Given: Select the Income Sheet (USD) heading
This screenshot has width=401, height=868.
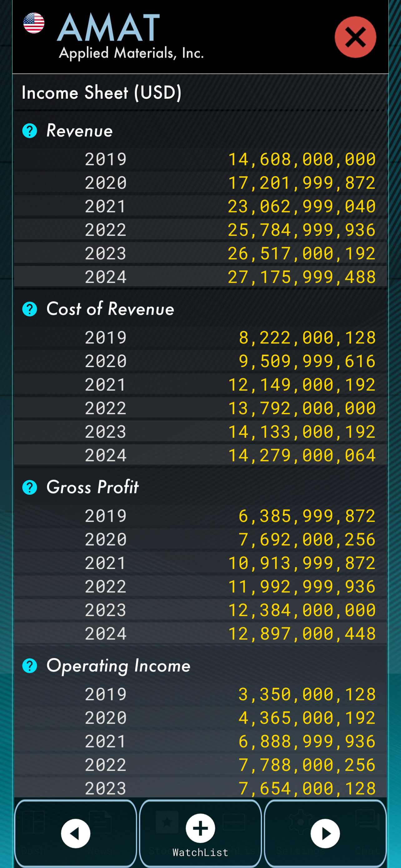Looking at the screenshot, I should [102, 93].
